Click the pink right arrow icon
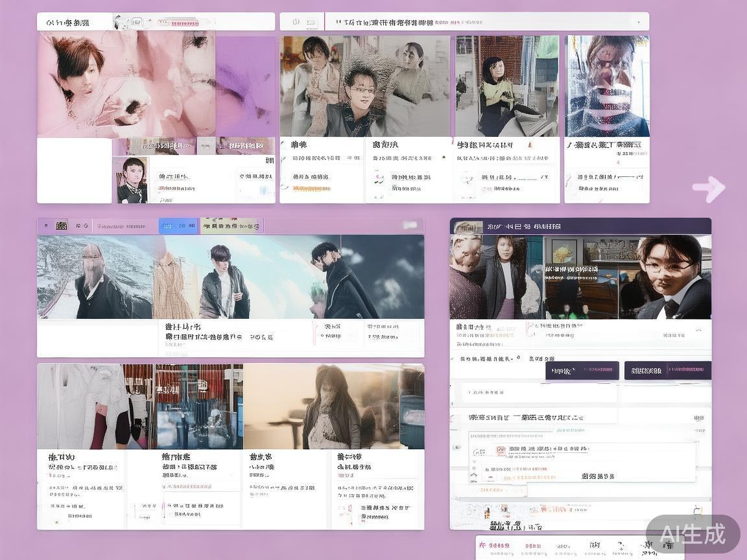 (709, 189)
